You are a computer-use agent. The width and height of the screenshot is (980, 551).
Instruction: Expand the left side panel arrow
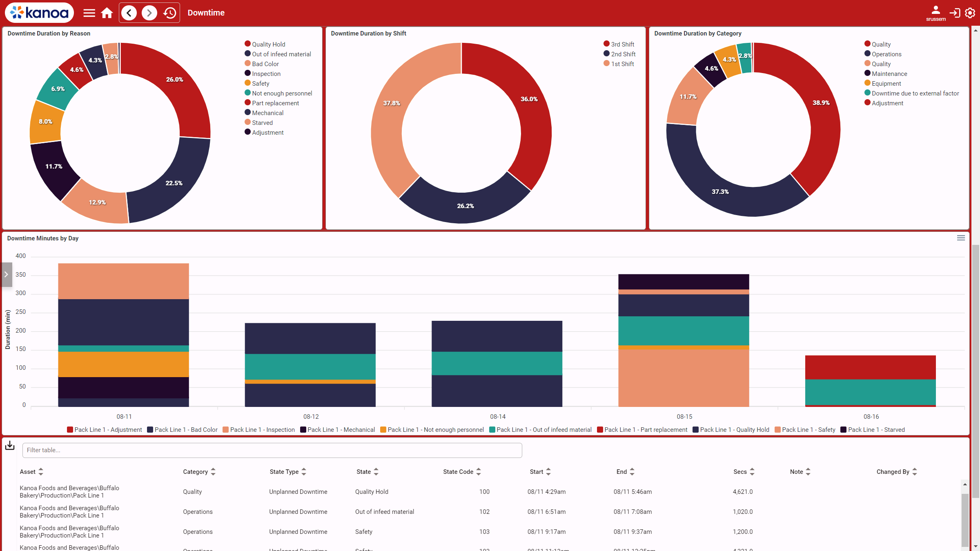[6, 275]
